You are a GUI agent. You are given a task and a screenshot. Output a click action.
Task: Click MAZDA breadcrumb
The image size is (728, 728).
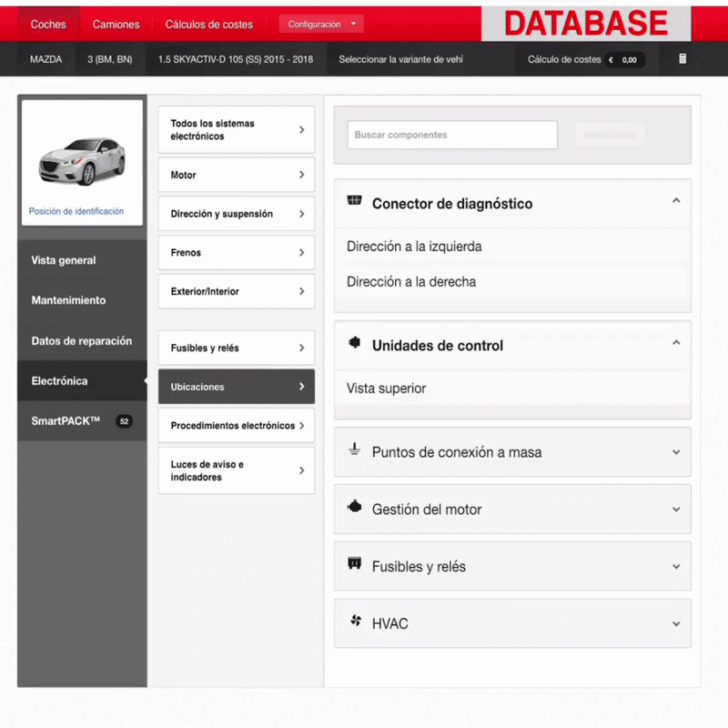tap(45, 59)
